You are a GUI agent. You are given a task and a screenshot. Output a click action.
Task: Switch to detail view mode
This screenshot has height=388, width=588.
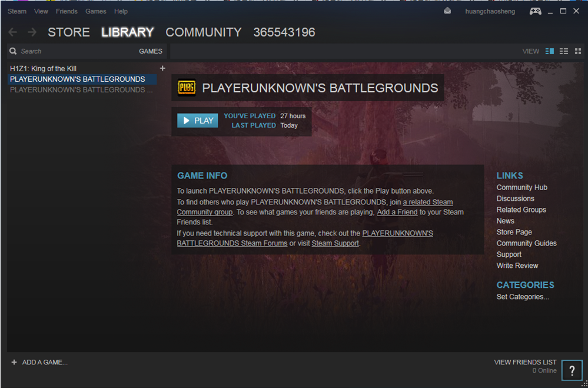[550, 51]
